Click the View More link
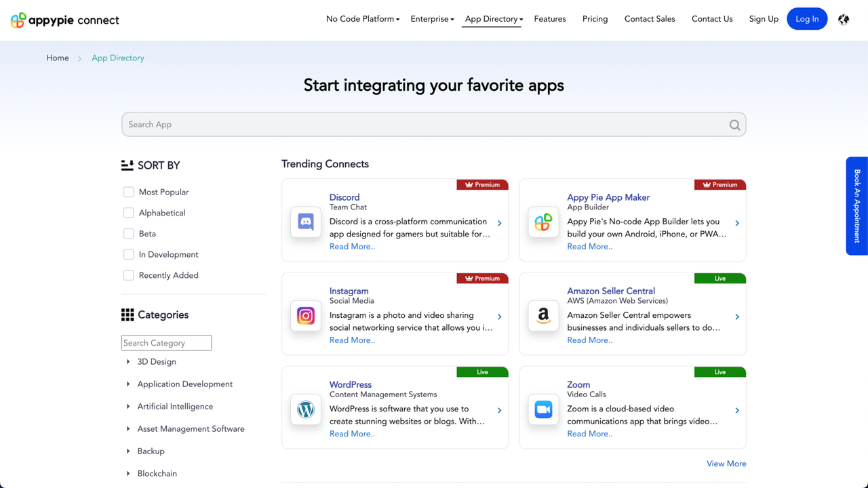 click(x=726, y=464)
